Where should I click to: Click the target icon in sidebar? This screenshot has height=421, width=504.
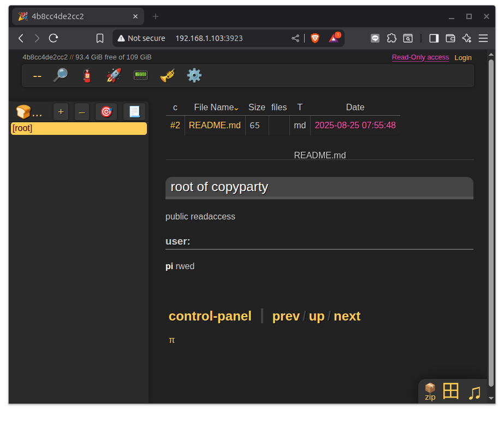(x=106, y=112)
